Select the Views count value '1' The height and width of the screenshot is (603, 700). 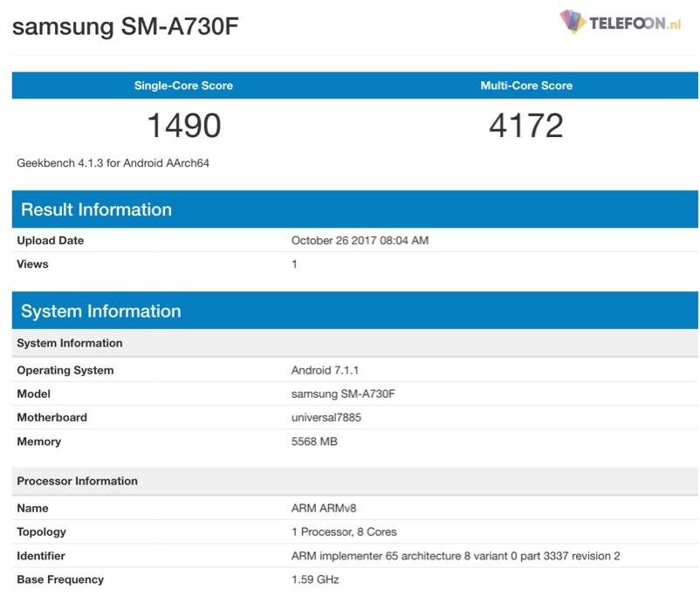click(x=294, y=264)
